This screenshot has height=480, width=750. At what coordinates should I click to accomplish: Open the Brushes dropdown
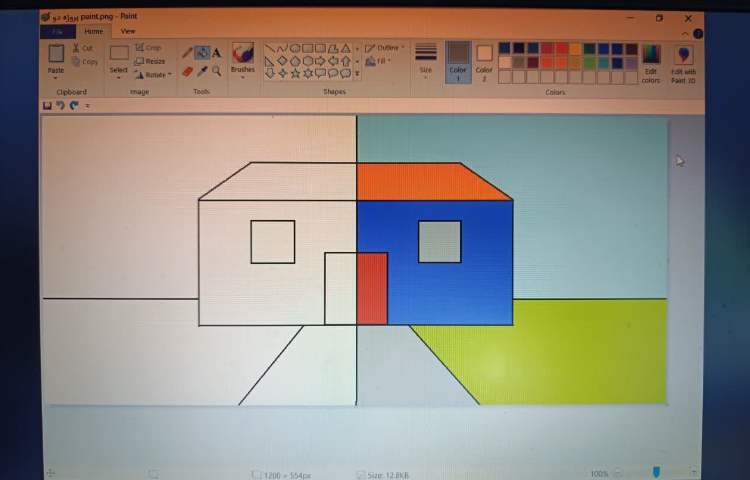[243, 77]
